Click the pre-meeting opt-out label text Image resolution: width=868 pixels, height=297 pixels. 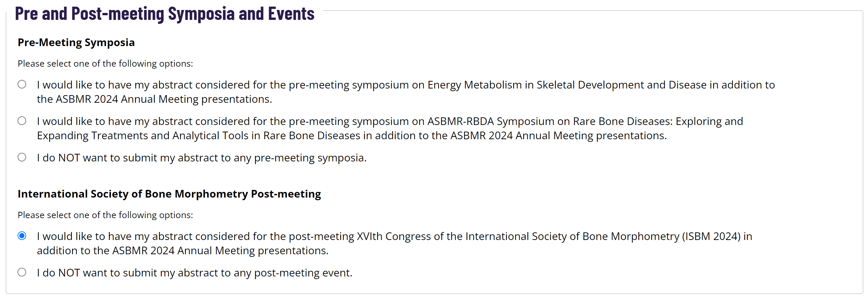tap(202, 157)
